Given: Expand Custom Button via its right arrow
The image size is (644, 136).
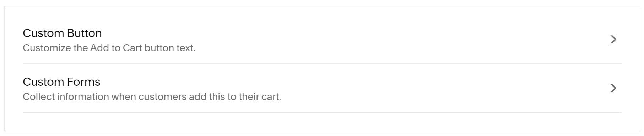Looking at the screenshot, I should point(613,39).
